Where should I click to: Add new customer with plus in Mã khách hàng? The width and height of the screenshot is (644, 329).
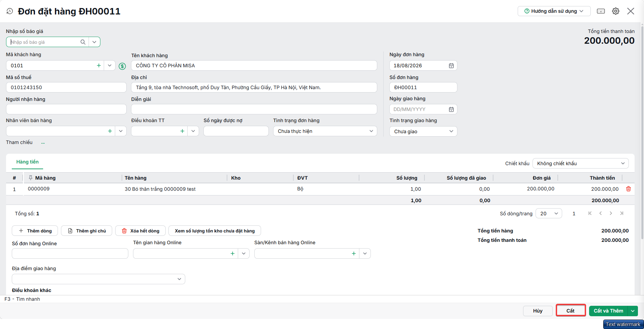click(x=99, y=66)
